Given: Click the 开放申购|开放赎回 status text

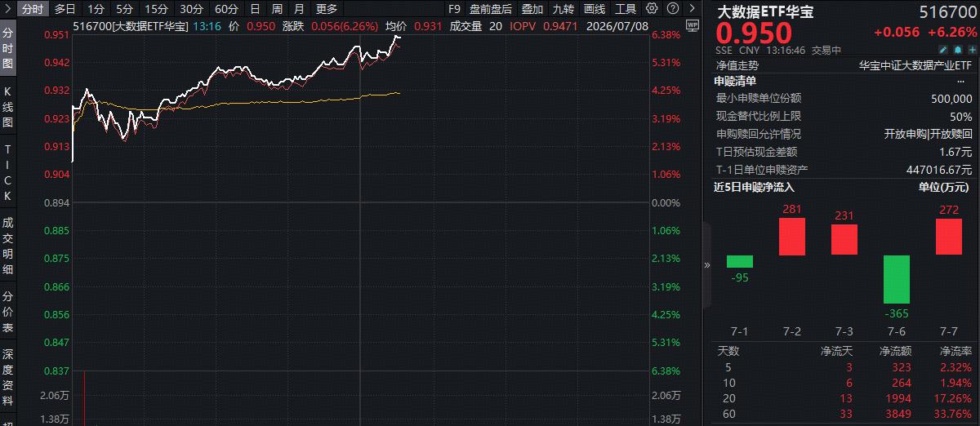Looking at the screenshot, I should pyautogui.click(x=929, y=134).
